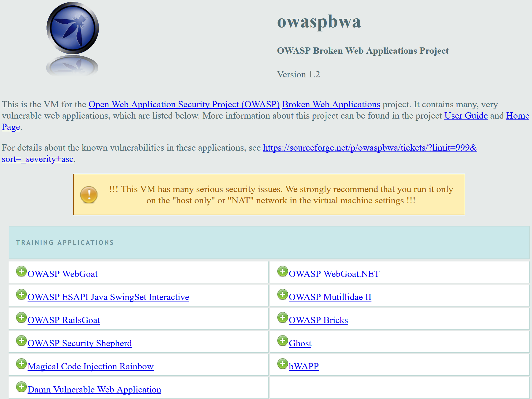Screen dimensions: 532x399
Task: Click the Version 1.2 text
Action: tap(299, 74)
